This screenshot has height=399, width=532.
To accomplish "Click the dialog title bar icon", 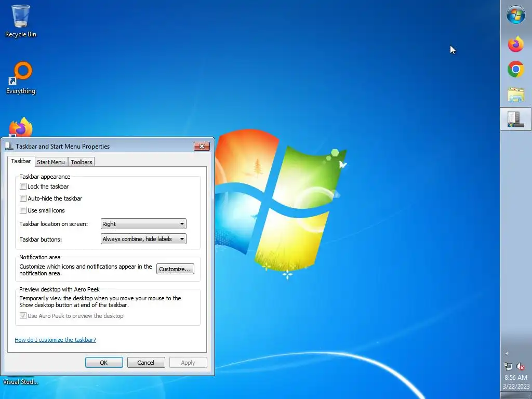I will 9,146.
